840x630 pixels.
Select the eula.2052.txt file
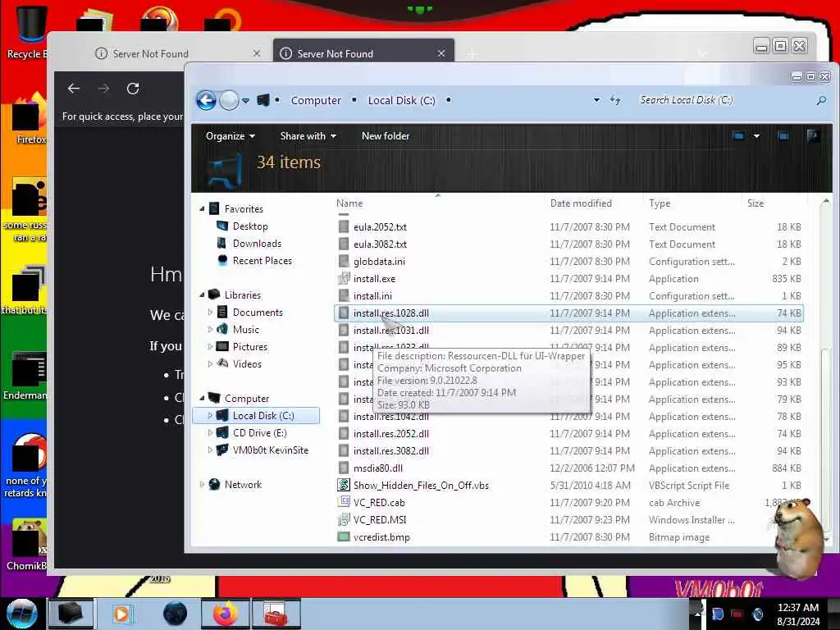(x=380, y=226)
